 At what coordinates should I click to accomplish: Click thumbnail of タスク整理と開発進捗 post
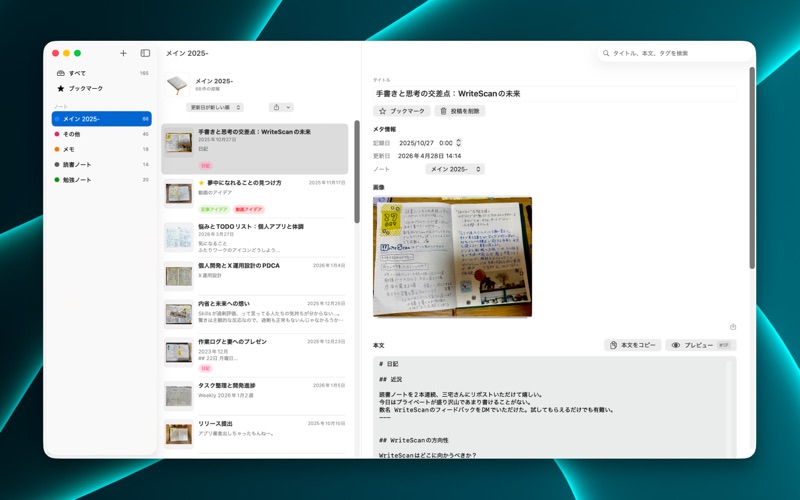(179, 396)
